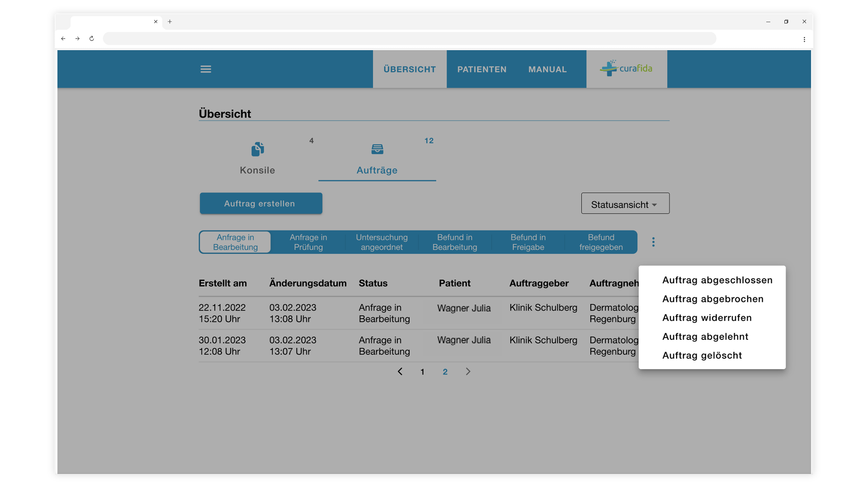Viewport: 868px width, 488px height.
Task: Open the order created 30.01.2023 12:08 Uhr
Action: pos(222,346)
